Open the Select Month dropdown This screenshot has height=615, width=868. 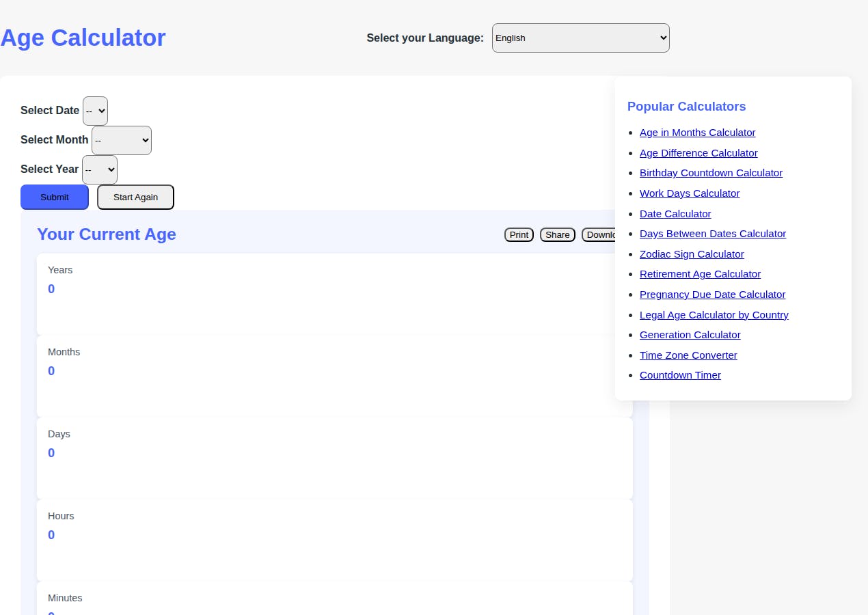[121, 140]
